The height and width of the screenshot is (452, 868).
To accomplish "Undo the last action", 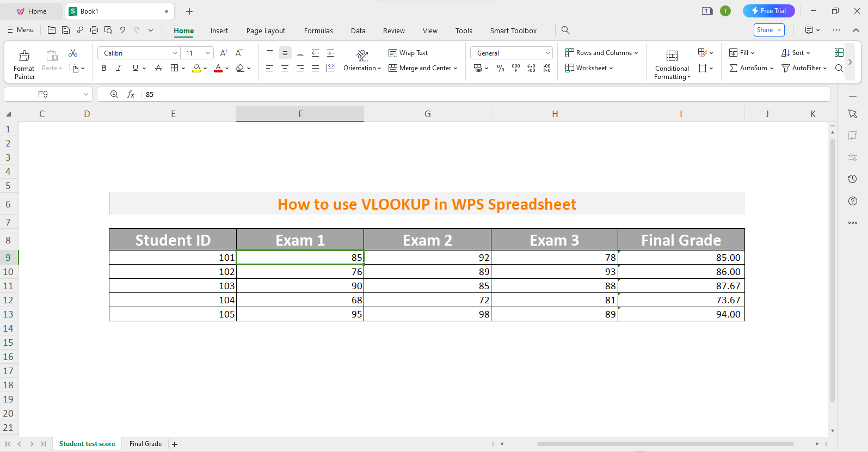I will coord(122,30).
